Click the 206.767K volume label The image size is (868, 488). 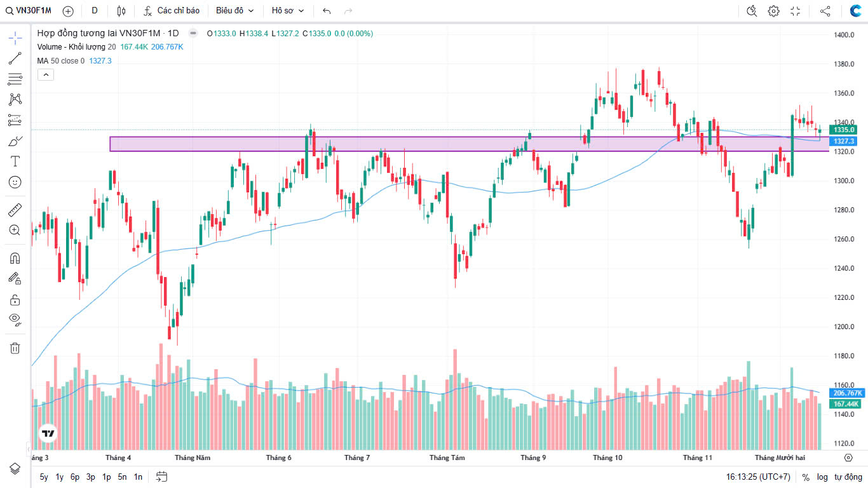(847, 393)
